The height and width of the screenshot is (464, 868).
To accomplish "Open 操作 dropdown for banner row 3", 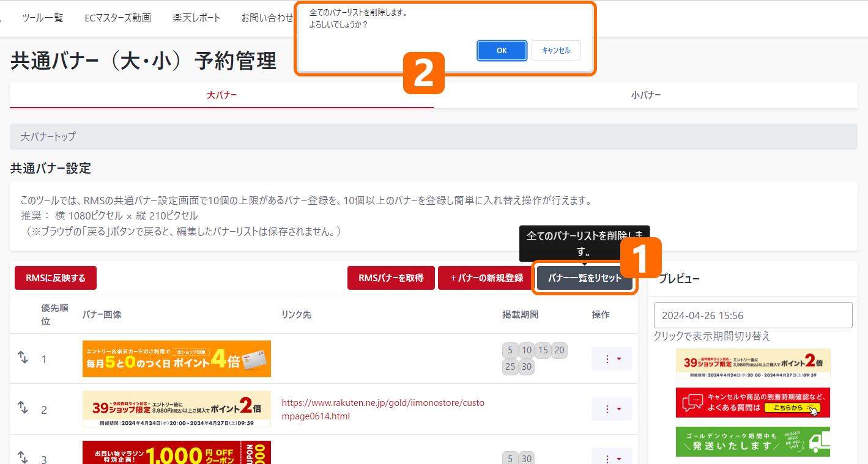I will point(612,457).
